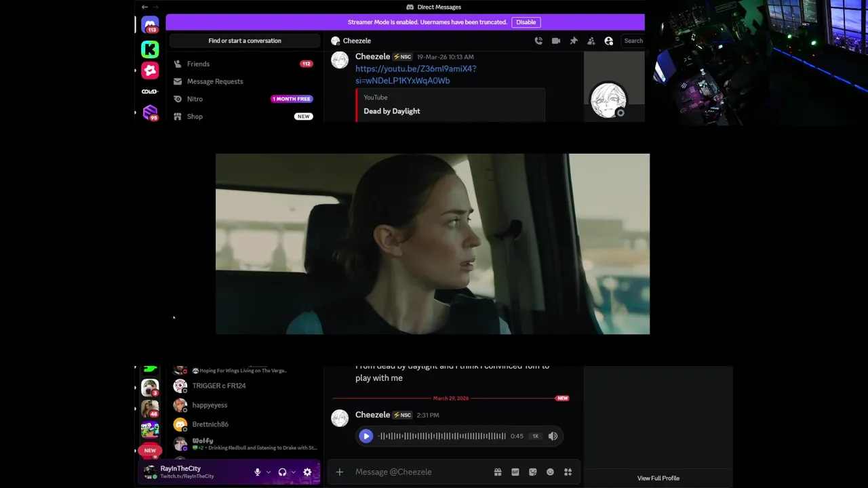The image size is (868, 488).
Task: Open the green K server icon
Action: coord(150,49)
